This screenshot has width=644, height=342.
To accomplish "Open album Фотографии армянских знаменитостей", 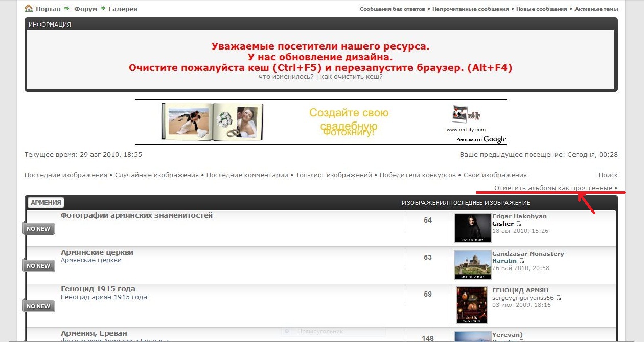I will tap(136, 215).
